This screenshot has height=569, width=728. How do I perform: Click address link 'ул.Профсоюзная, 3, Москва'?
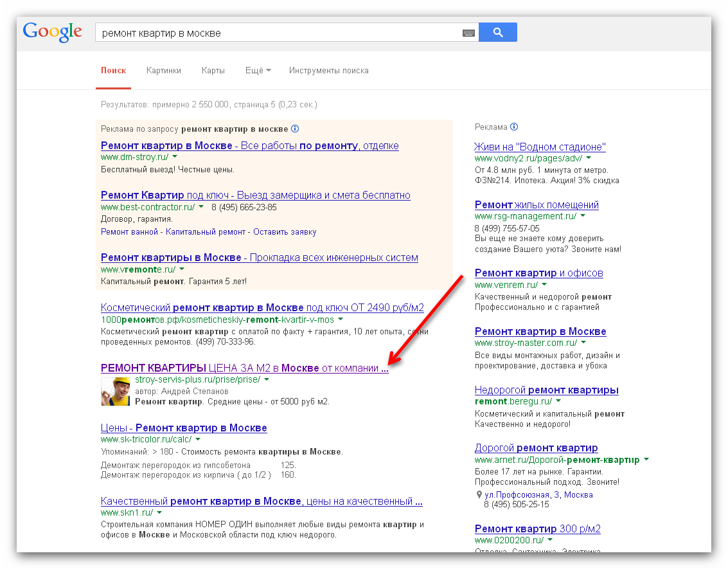[x=538, y=494]
